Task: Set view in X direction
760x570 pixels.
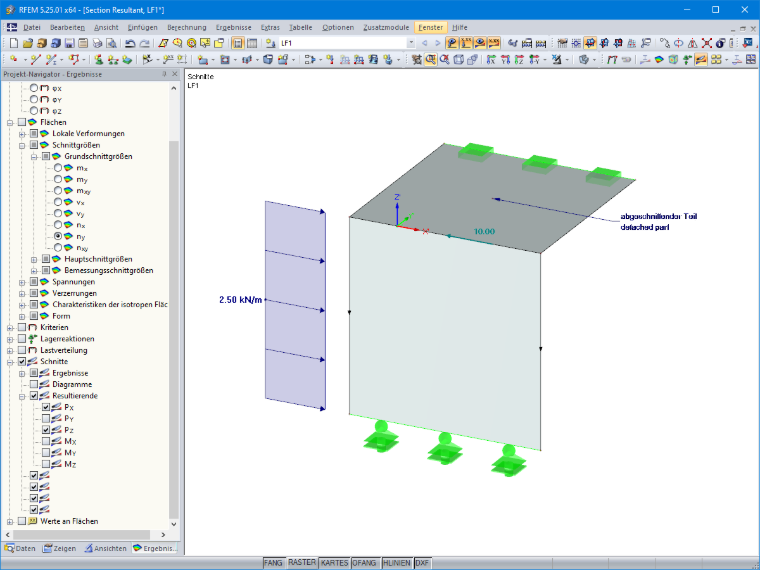Action: click(491, 60)
